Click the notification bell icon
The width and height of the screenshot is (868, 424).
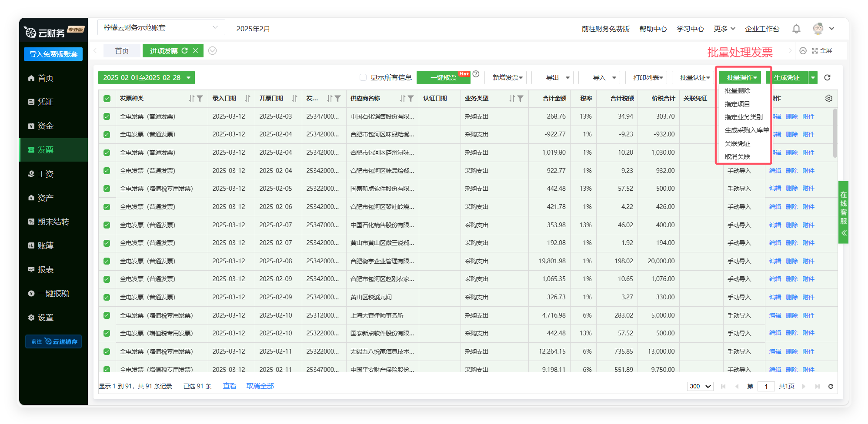[x=796, y=29]
